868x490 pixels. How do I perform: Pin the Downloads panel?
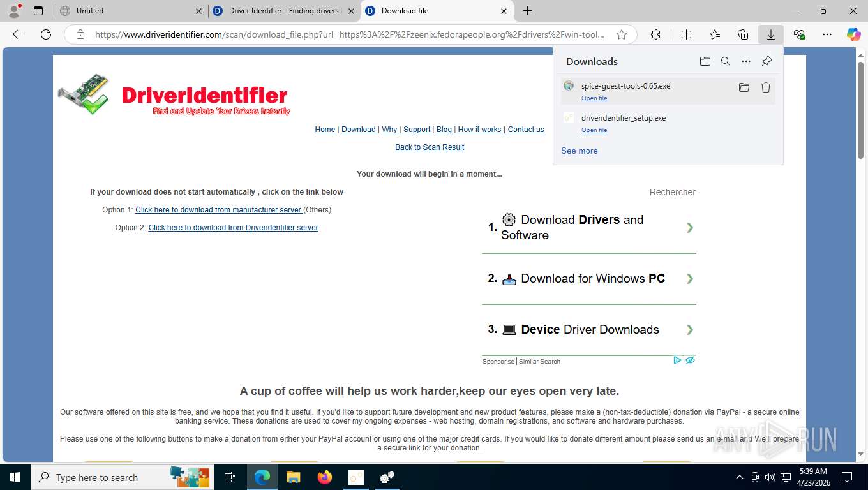(x=767, y=61)
